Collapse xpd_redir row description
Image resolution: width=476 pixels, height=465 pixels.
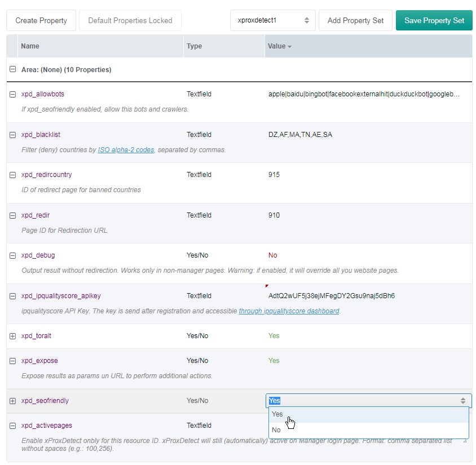click(12, 216)
